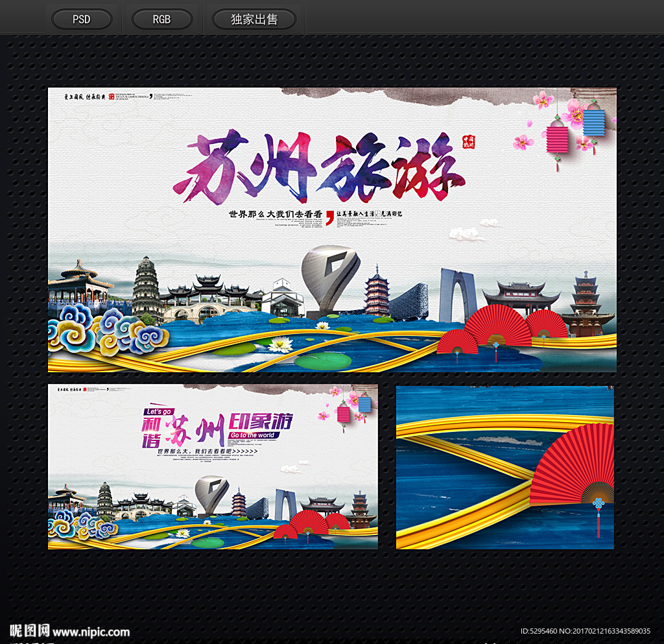This screenshot has height=644, width=664.
Task: Open the blue wave and fan detail thumbnail
Action: coord(504,468)
